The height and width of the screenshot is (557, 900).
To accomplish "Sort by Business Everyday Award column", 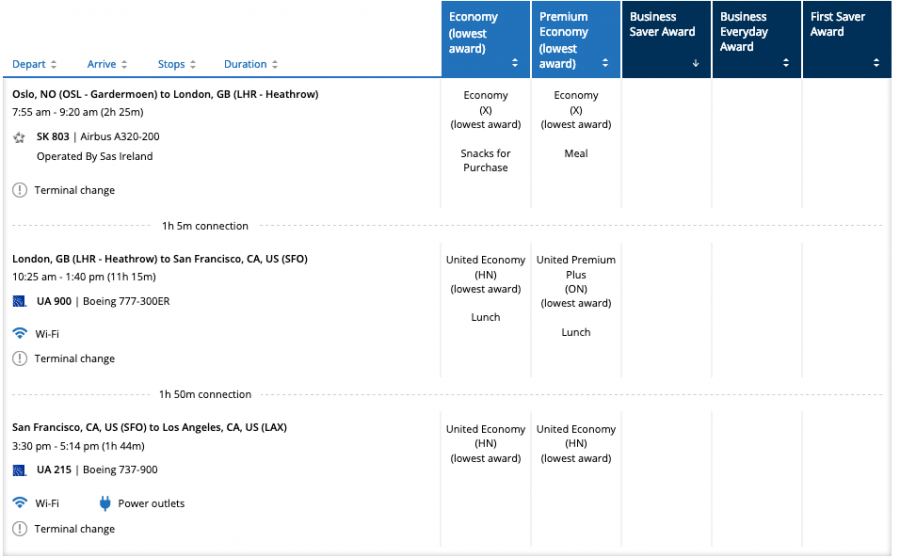I will tap(755, 40).
